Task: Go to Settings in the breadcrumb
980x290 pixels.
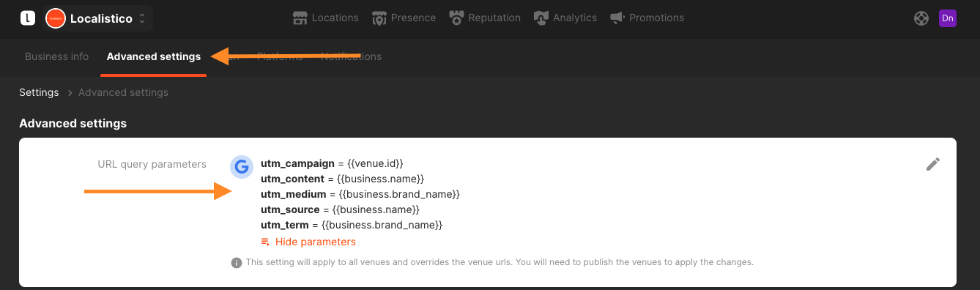Action: coord(39,92)
